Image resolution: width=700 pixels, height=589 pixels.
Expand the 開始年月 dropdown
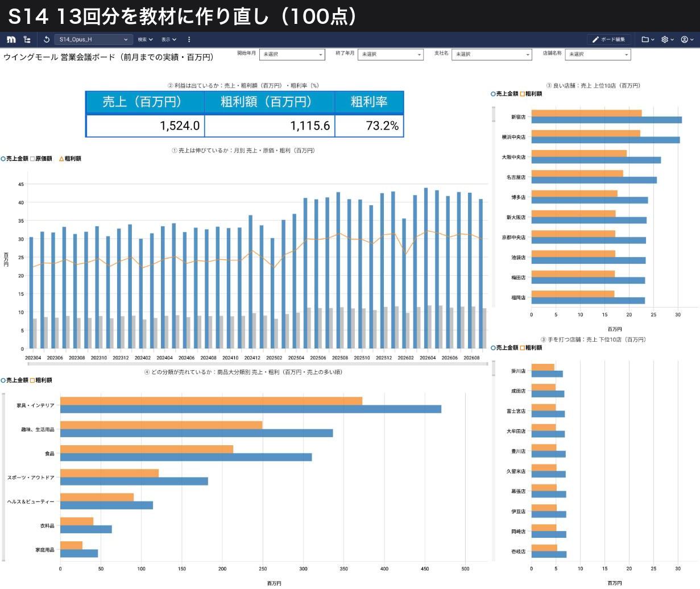point(292,55)
